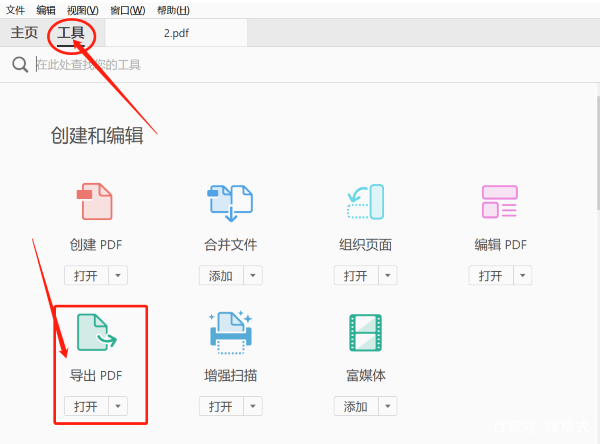Open 组织页面 tool with 打开 button
The width and height of the screenshot is (600, 444).
tap(356, 275)
